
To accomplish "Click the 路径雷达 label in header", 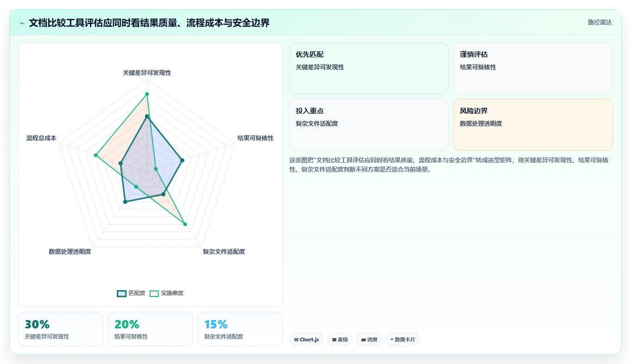I will coord(600,22).
